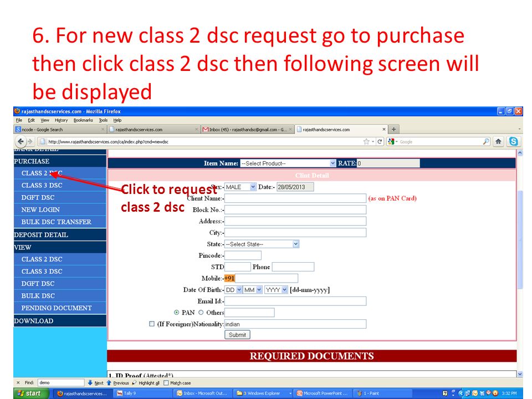Image resolution: width=532 pixels, height=399 pixels.
Task: Click the City input field
Action: (295, 232)
